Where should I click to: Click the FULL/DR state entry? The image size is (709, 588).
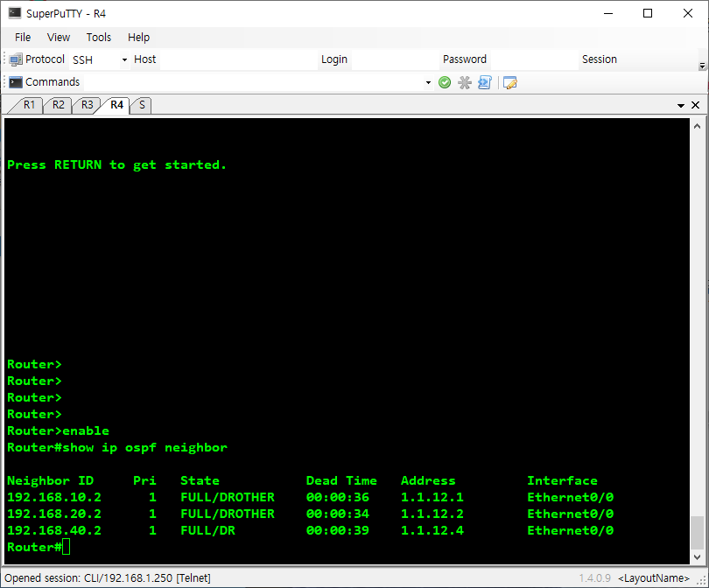208,530
